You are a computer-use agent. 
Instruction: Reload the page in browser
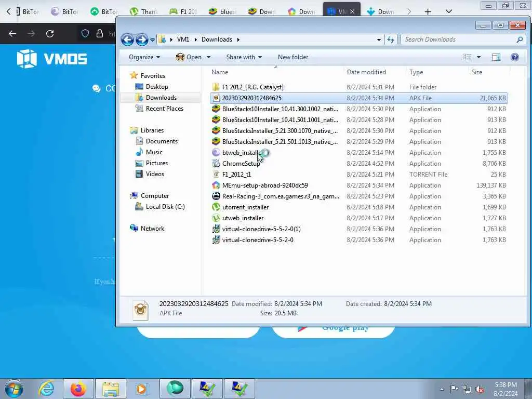[50, 34]
